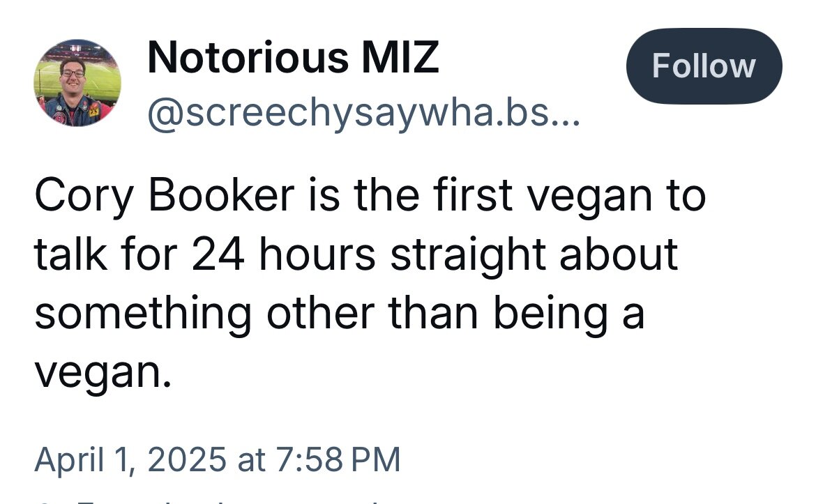816x504 pixels.
Task: Open the @screechysaywha handle link
Action: pyautogui.click(x=363, y=113)
